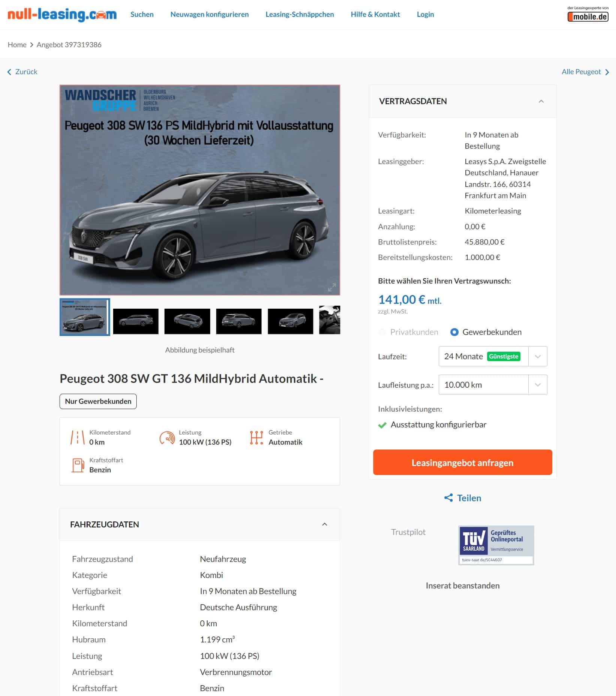Viewport: 616px width, 696px height.
Task: Click the fuel pump Kraftstoffart icon
Action: point(78,465)
